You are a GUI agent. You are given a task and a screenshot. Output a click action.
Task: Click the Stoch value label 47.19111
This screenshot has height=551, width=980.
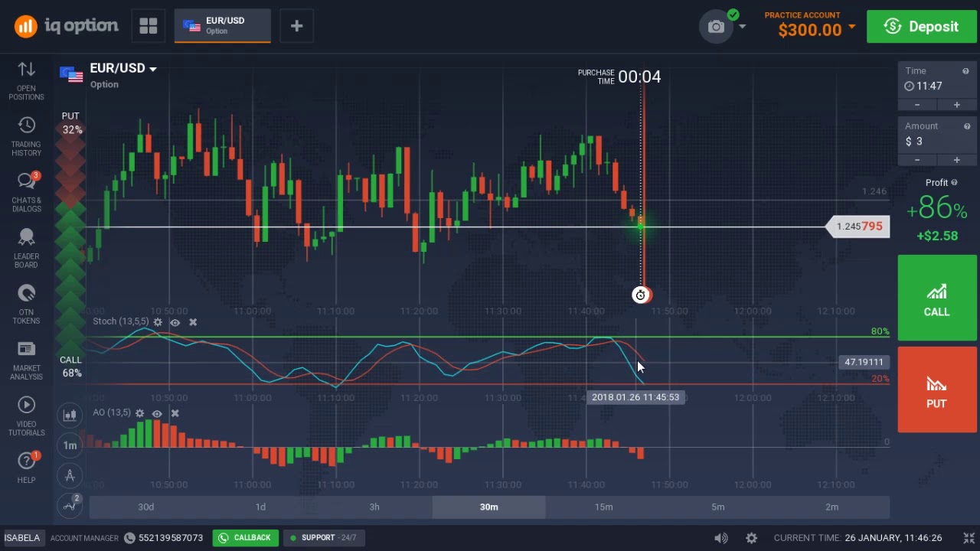[864, 362]
